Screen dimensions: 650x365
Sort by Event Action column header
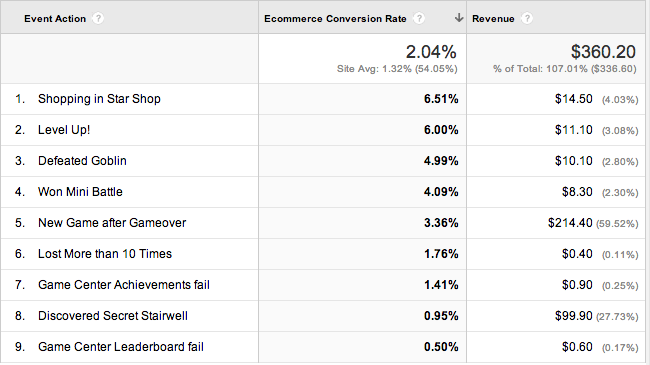tap(55, 19)
